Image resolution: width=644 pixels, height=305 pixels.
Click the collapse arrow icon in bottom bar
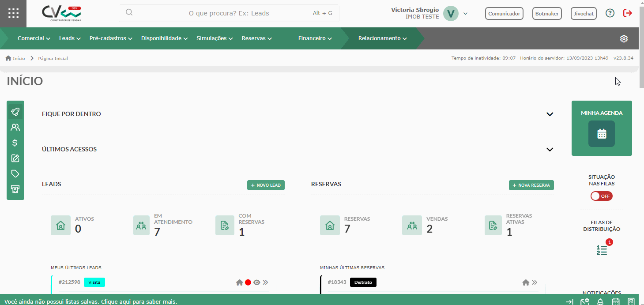[569, 302]
